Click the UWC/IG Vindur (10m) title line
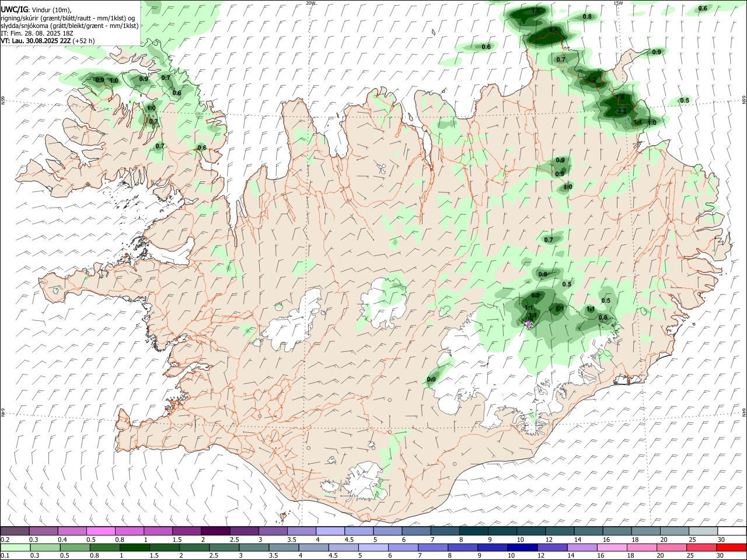This screenshot has width=747, height=560. point(36,9)
